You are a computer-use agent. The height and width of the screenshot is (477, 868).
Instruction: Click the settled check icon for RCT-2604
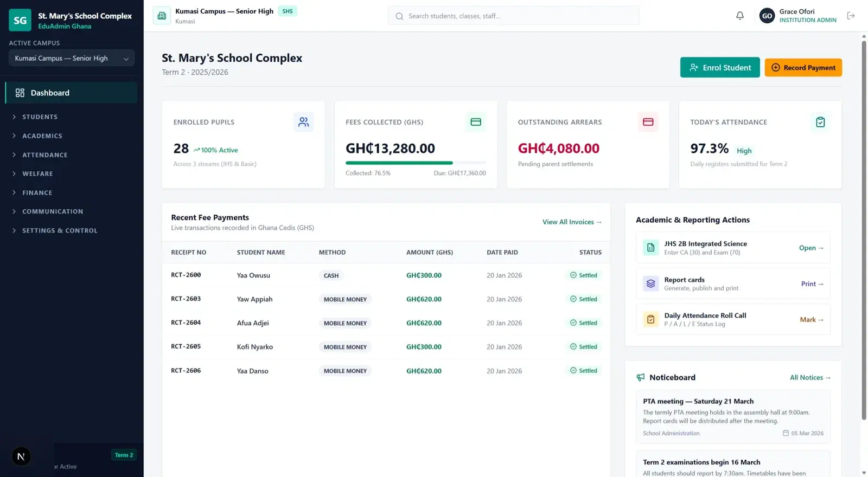click(x=573, y=323)
